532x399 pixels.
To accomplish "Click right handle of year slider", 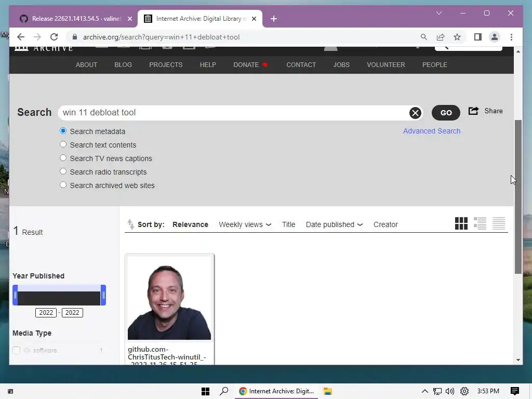I will (x=103, y=295).
